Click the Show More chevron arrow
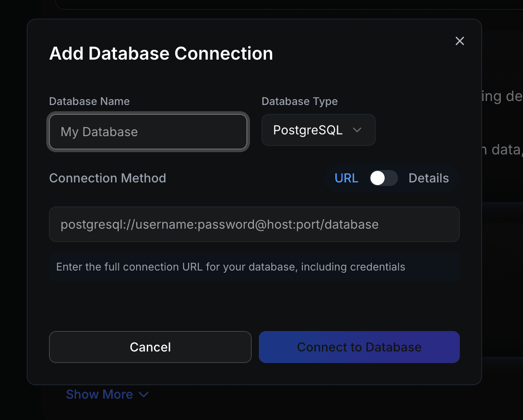The image size is (523, 420). 143,395
